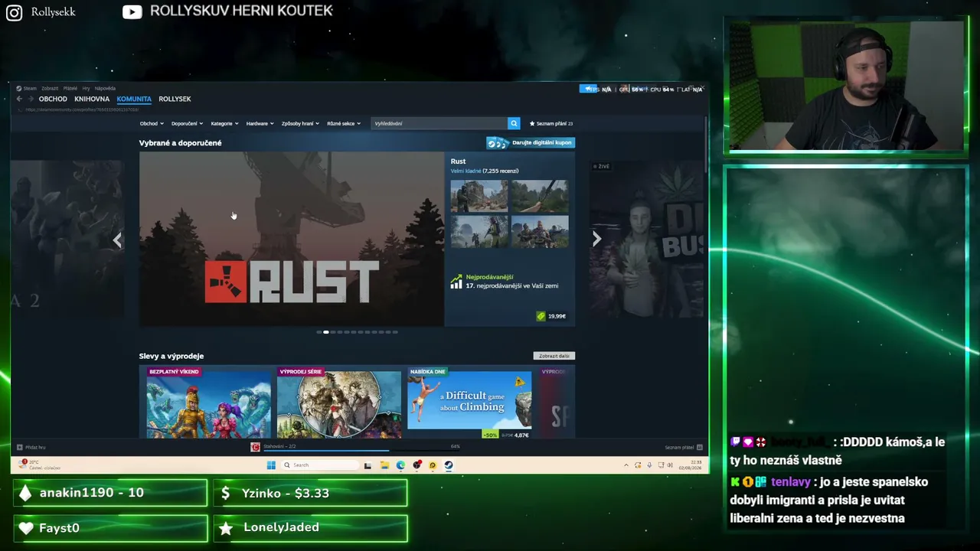Click Darujte digitální kupon button
The image size is (980, 551).
tap(531, 142)
